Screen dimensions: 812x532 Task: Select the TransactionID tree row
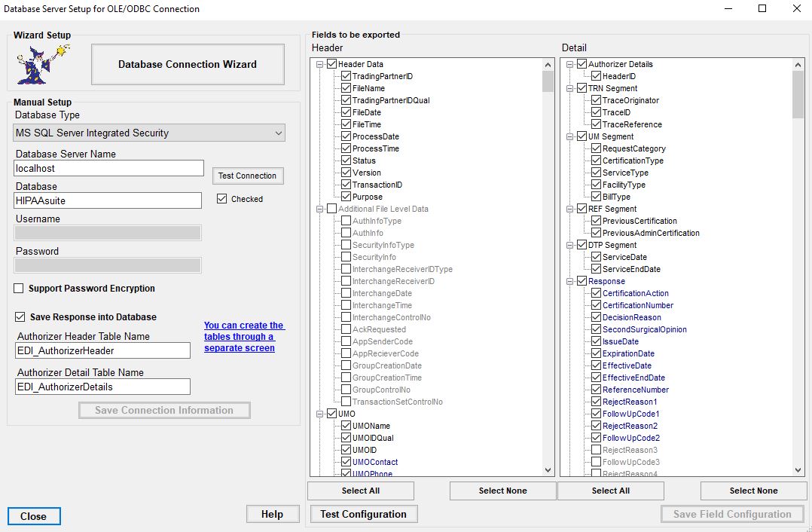point(377,185)
